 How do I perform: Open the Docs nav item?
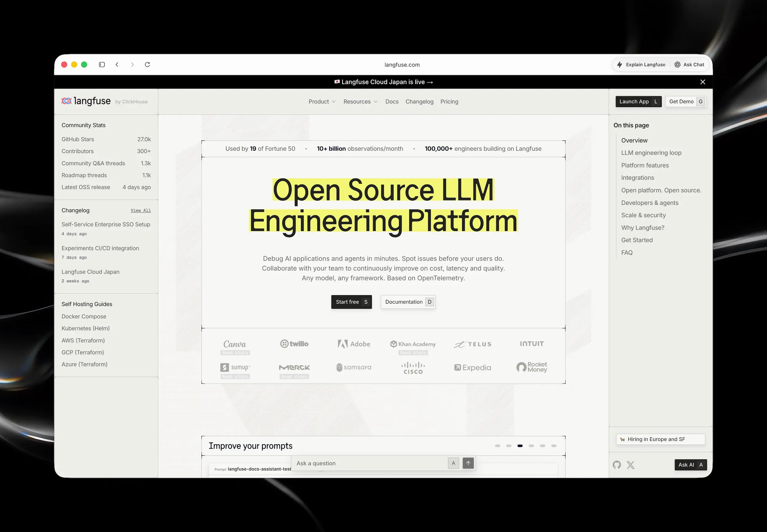(392, 102)
